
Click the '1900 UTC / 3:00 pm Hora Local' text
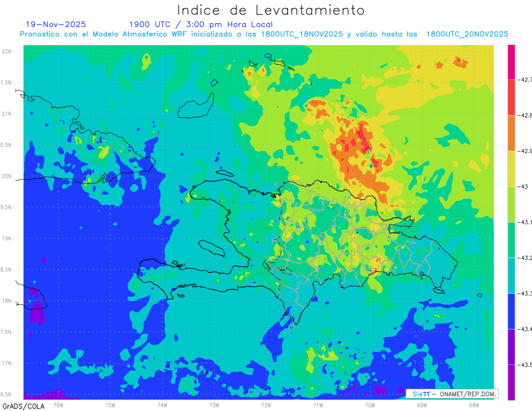tap(201, 24)
